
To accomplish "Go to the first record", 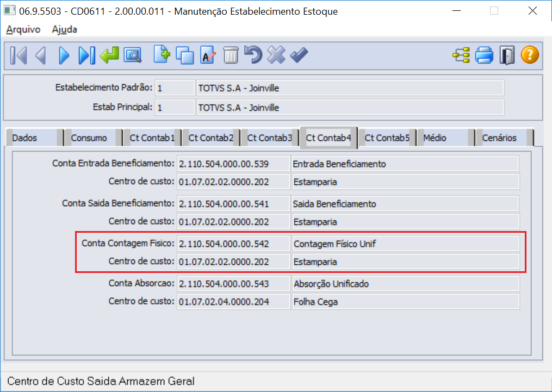I will click(18, 55).
